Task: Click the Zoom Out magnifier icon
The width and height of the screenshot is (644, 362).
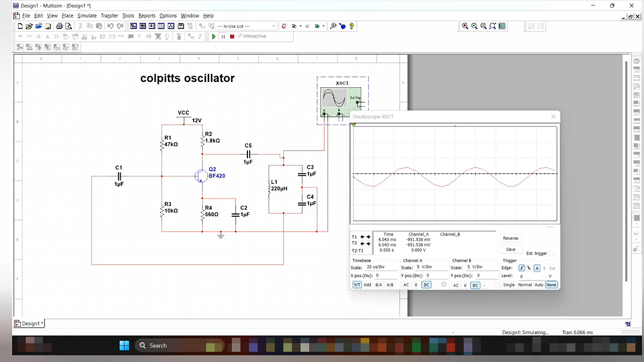Action: click(x=474, y=26)
